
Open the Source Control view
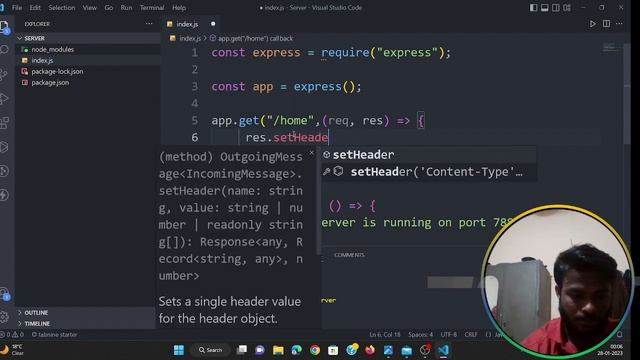coord(4,74)
